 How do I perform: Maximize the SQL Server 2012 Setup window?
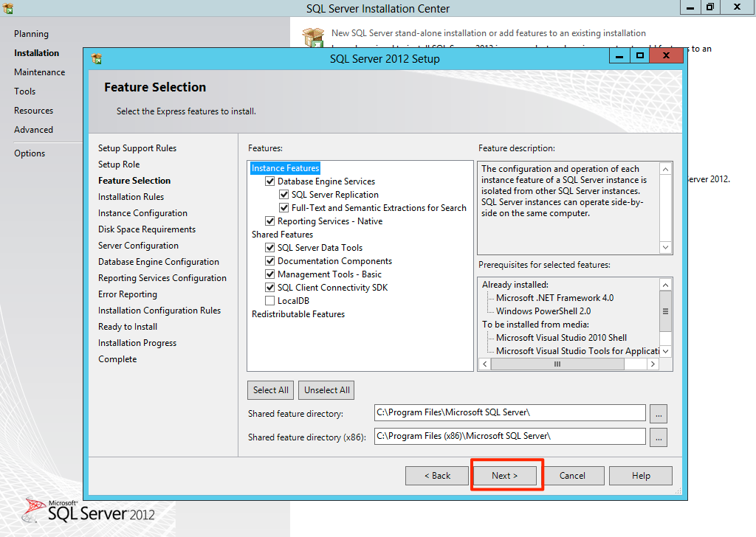[640, 56]
